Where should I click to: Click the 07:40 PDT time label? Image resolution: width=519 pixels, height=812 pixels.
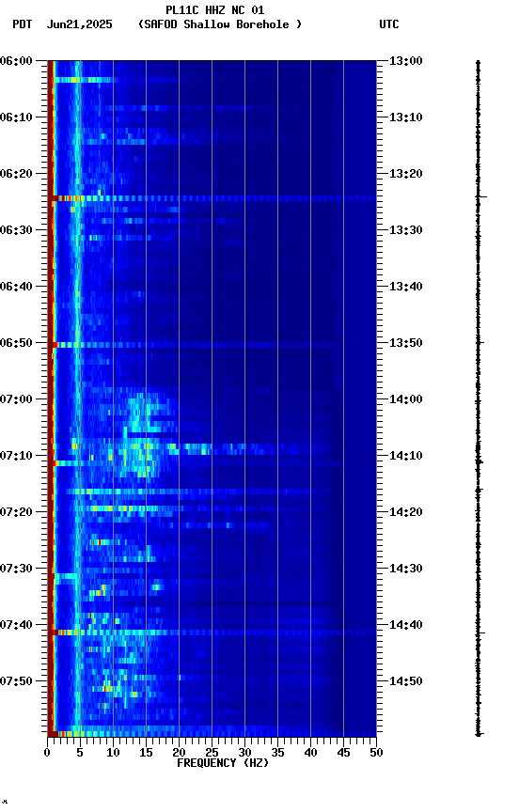click(x=16, y=625)
